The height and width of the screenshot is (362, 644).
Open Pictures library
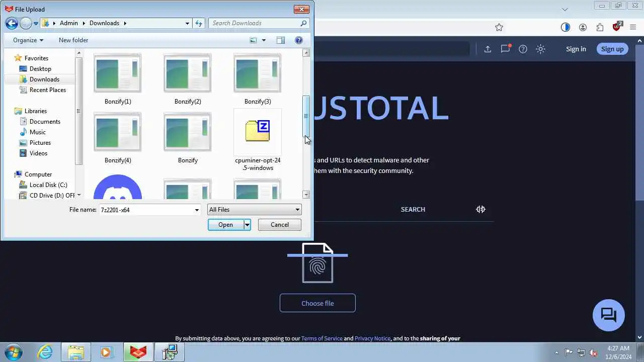(40, 143)
